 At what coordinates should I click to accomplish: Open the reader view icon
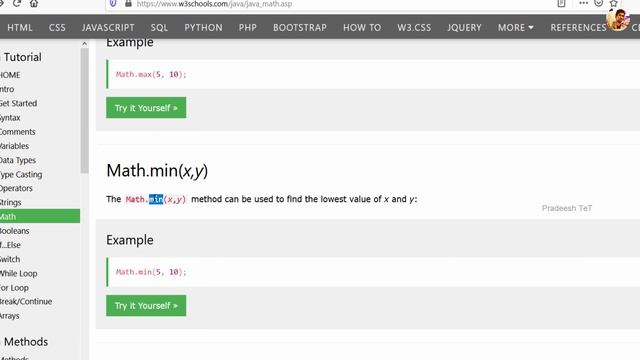(x=562, y=3)
